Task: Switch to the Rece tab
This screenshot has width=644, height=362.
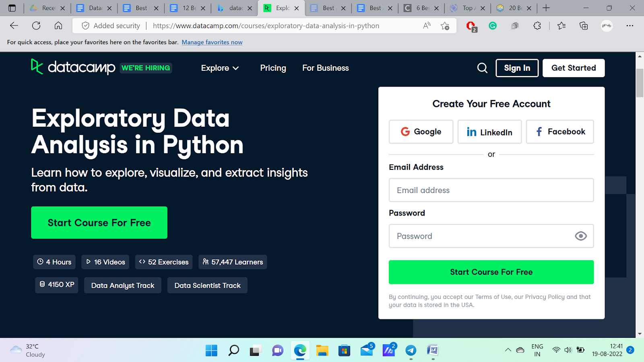Action: pos(48,8)
